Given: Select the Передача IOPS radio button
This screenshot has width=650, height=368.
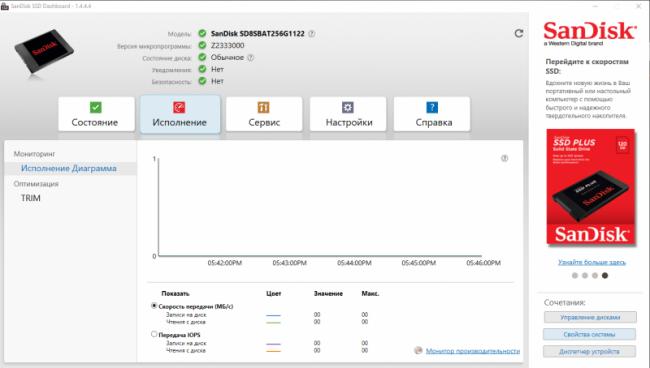Looking at the screenshot, I should 154,334.
